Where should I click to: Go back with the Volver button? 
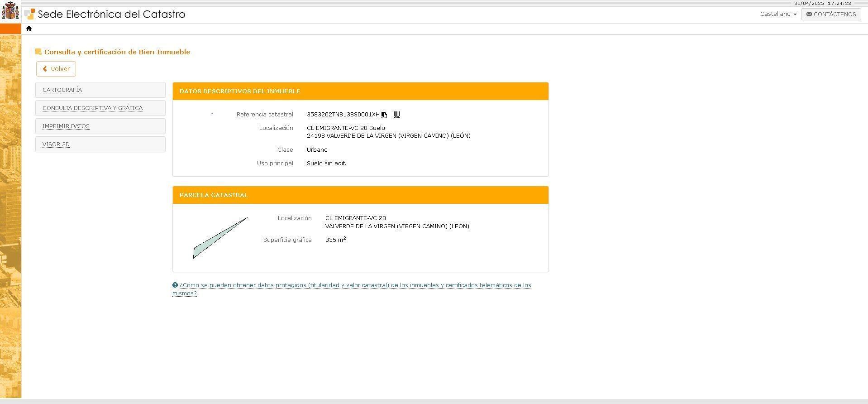56,69
